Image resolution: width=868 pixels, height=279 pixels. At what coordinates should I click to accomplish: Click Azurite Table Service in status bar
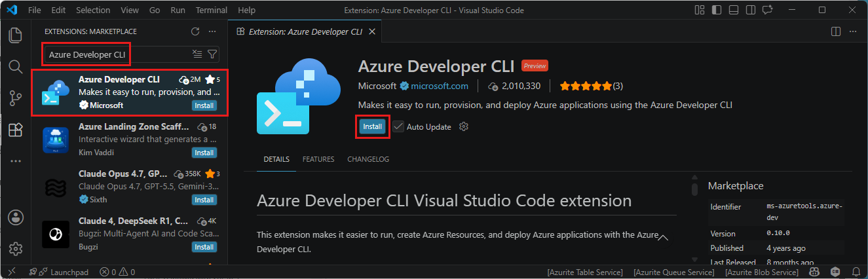point(586,272)
